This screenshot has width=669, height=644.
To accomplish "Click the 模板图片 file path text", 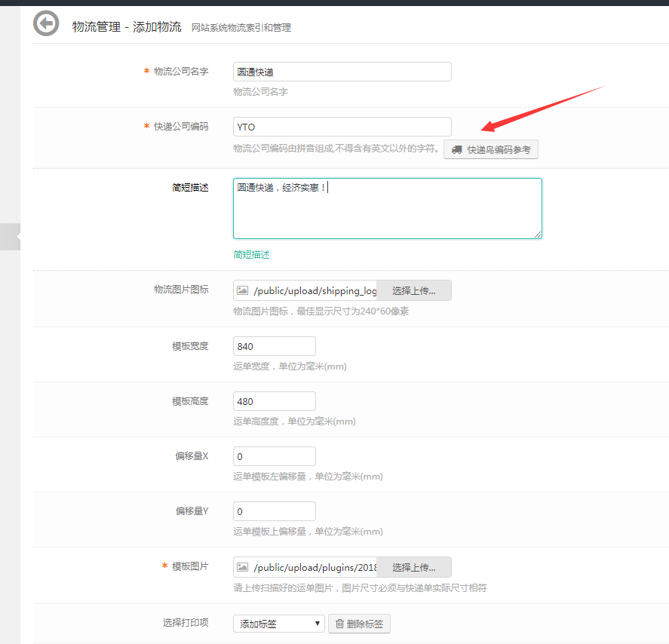I will click(315, 567).
